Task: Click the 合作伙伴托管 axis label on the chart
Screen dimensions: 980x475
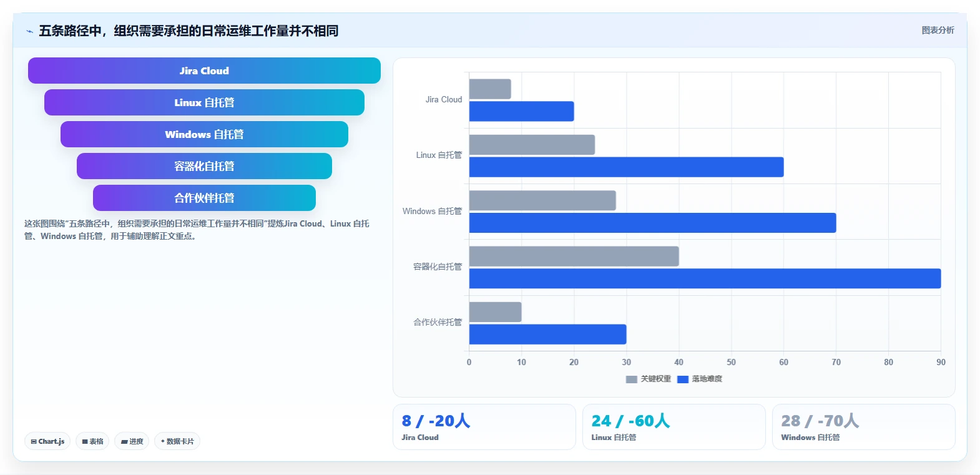Action: [x=438, y=323]
